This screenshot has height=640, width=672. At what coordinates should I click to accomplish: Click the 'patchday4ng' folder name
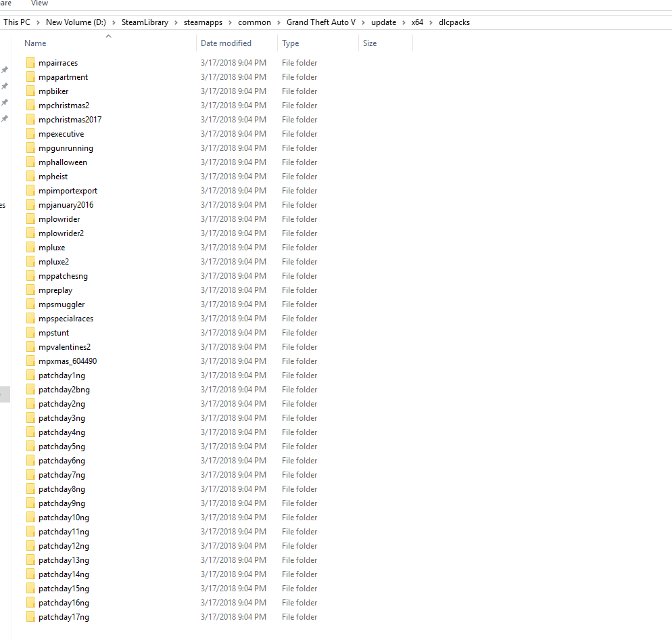coord(62,432)
